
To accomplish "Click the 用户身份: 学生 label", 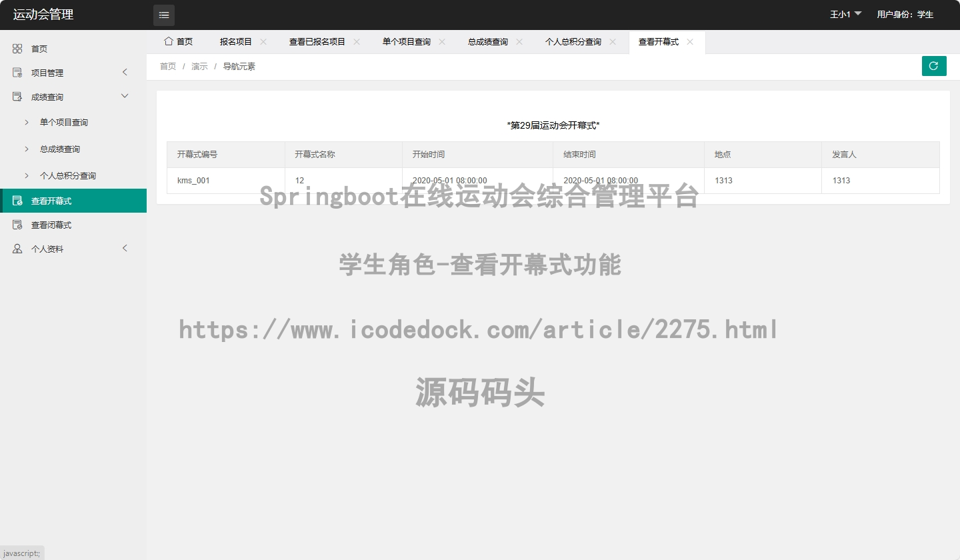I will tap(905, 15).
